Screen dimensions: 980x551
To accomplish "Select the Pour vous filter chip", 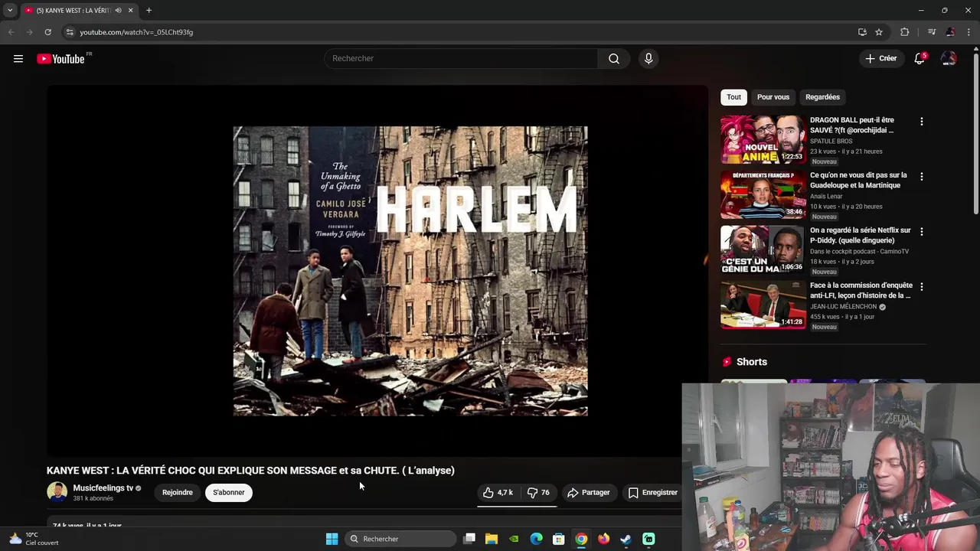I will 773,97.
